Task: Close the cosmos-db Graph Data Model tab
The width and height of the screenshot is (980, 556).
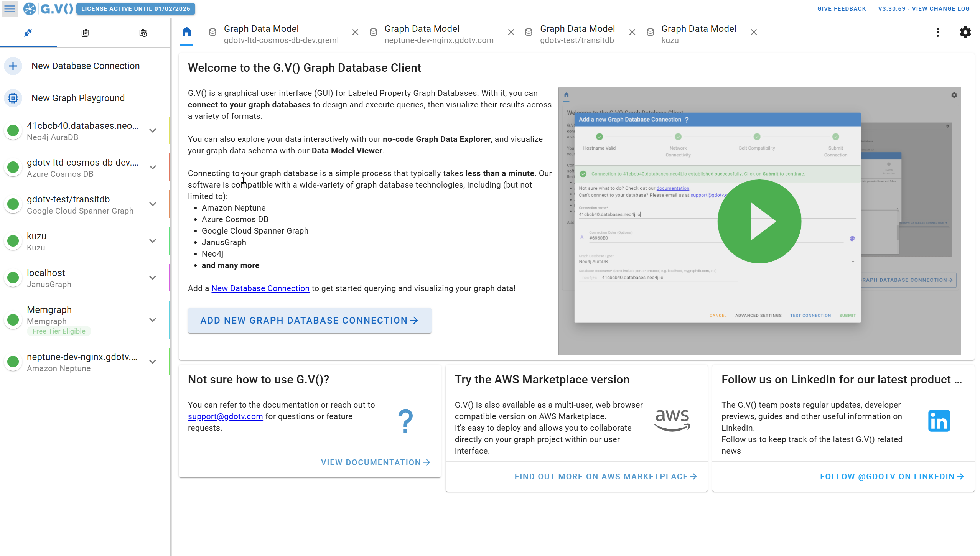Action: coord(355,32)
